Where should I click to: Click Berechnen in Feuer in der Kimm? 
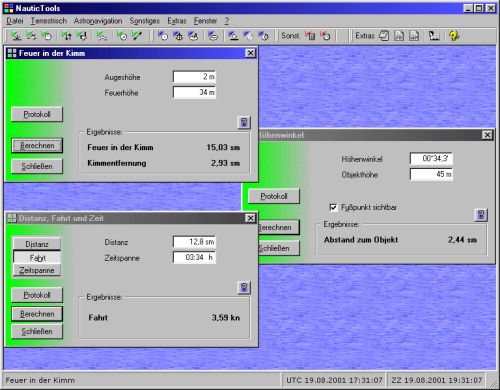point(37,146)
